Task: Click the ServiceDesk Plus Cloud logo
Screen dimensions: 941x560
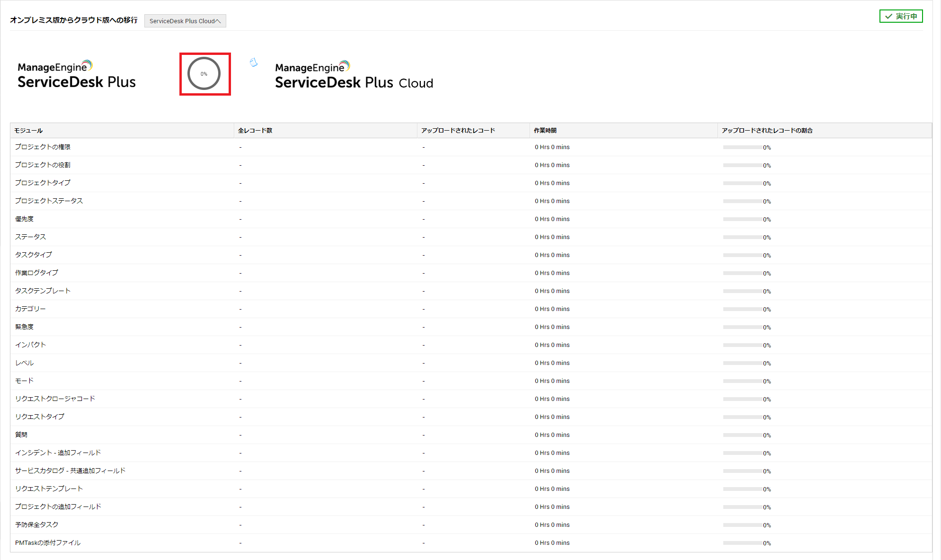Action: tap(354, 76)
